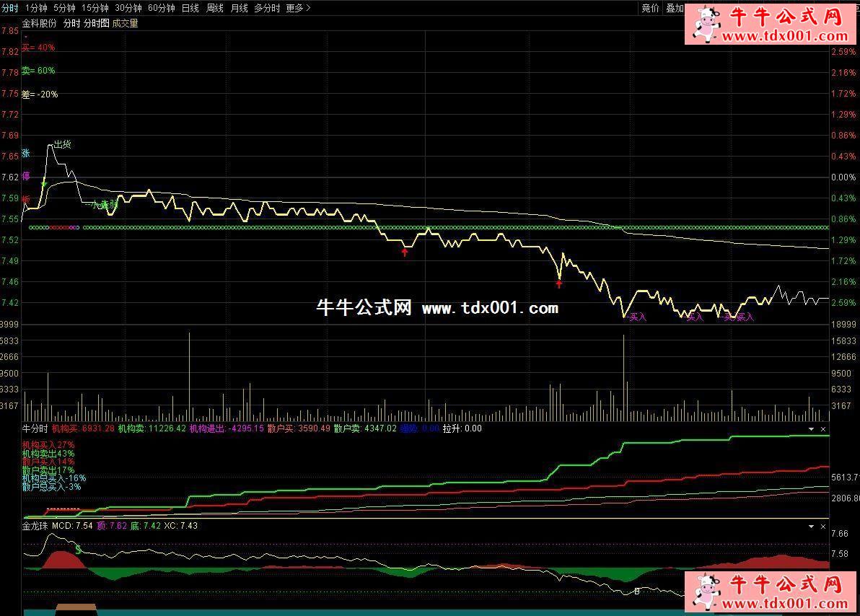Open the 周线 weekly chart tab
This screenshot has height=616, width=860.
pos(214,8)
